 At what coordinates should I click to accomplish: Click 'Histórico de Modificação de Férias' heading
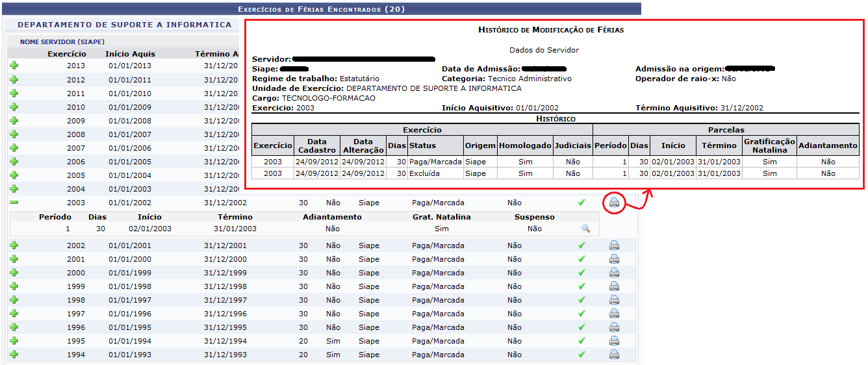[x=551, y=30]
